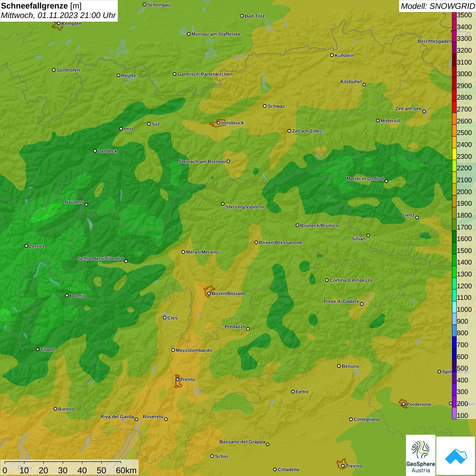Screen dimensions: 476x476
Task: Click the Brixen/Bressanone label
Action: coord(281,242)
